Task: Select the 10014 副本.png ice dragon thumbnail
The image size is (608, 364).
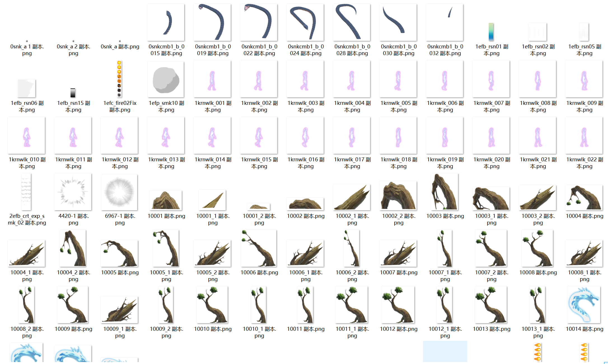Action: 584,305
